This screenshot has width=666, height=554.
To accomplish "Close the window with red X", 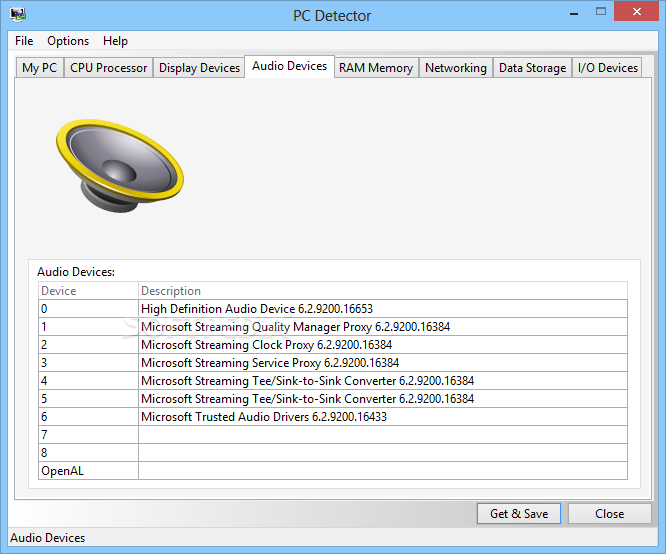I will click(636, 11).
